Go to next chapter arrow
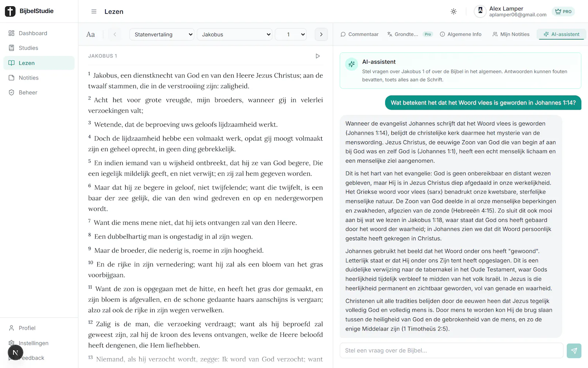 tap(321, 34)
